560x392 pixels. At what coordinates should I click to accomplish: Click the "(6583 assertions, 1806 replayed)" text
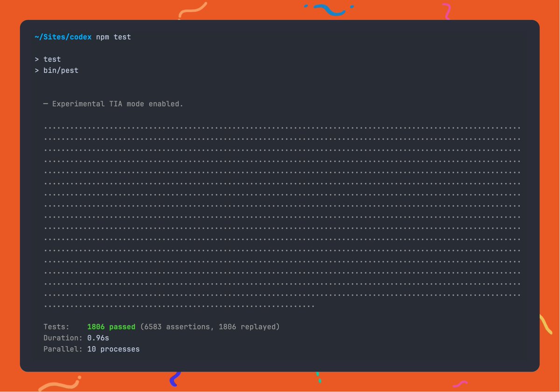tap(210, 327)
